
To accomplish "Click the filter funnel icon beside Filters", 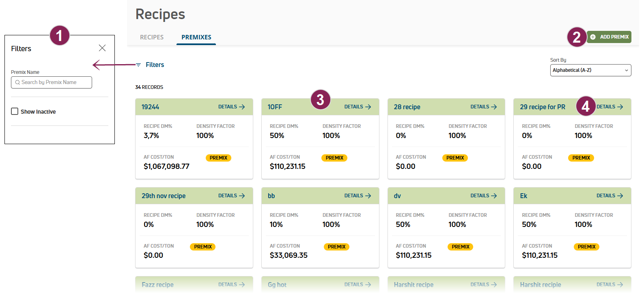I will (138, 65).
